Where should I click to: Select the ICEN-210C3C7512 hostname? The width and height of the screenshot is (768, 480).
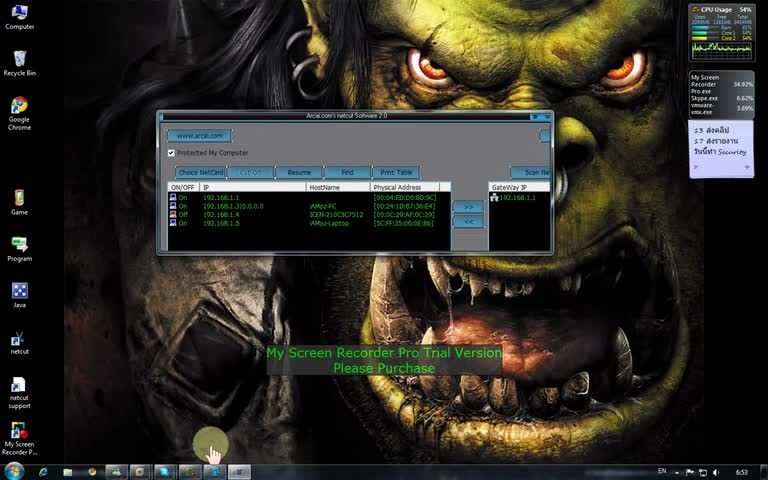[336, 215]
